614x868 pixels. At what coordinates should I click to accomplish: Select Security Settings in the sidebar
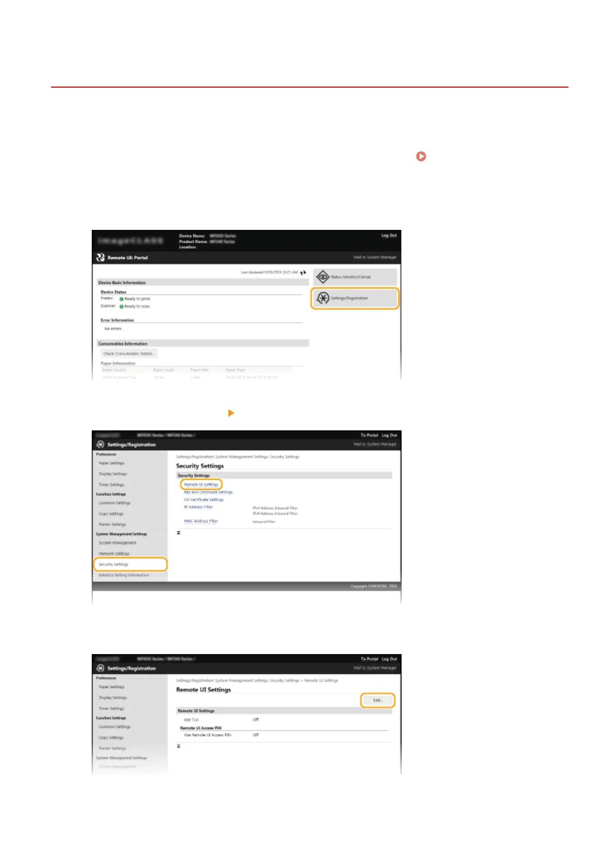click(130, 564)
